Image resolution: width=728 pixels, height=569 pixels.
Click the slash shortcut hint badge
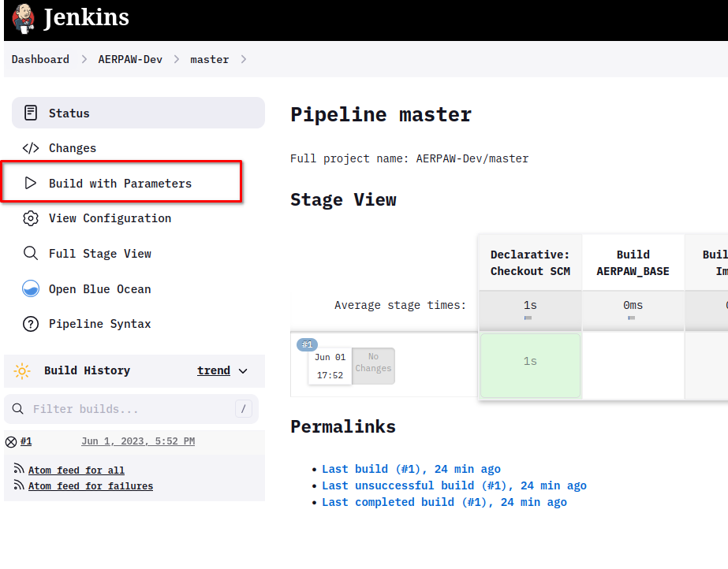[x=243, y=408]
